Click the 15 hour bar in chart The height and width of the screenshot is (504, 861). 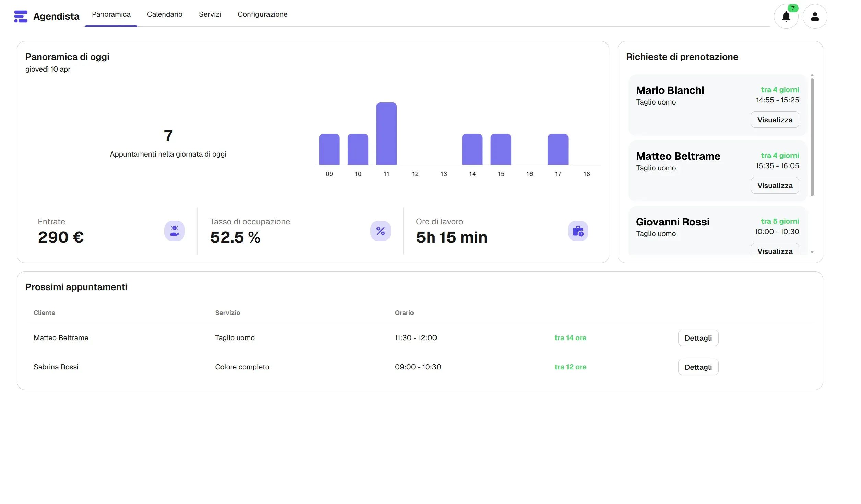[501, 149]
